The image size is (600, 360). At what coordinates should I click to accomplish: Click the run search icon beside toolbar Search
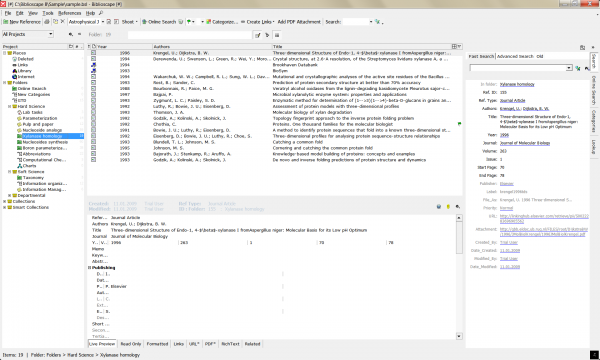[x=378, y=22]
